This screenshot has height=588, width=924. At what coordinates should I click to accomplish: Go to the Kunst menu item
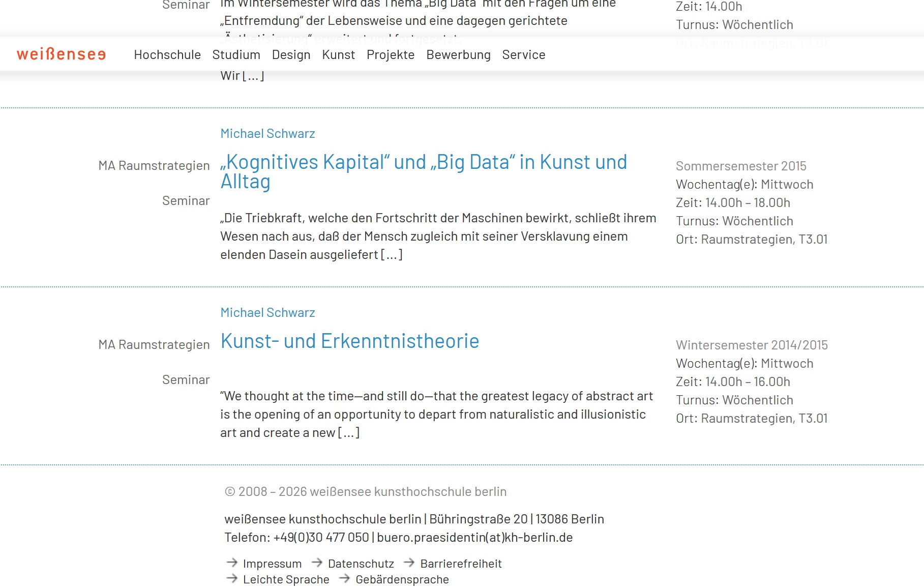pyautogui.click(x=338, y=55)
